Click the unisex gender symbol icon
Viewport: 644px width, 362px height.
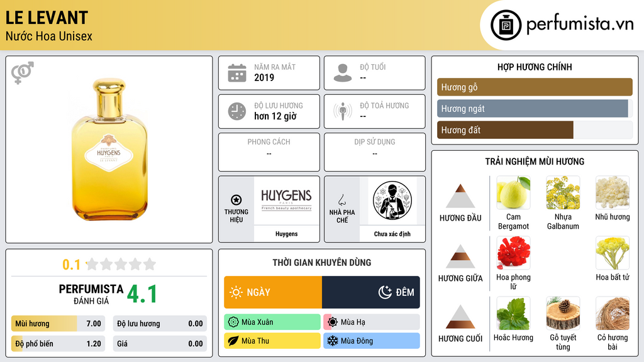pos(23,73)
